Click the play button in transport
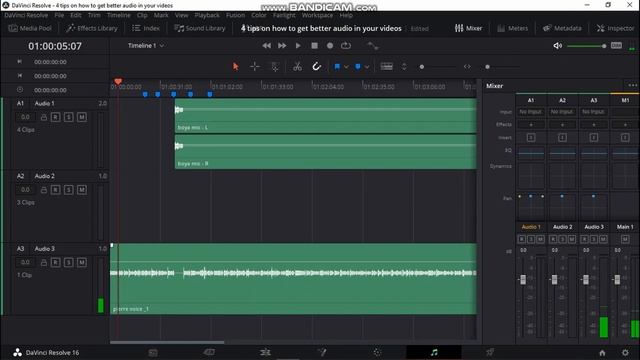This screenshot has width=640, height=360. tap(298, 46)
